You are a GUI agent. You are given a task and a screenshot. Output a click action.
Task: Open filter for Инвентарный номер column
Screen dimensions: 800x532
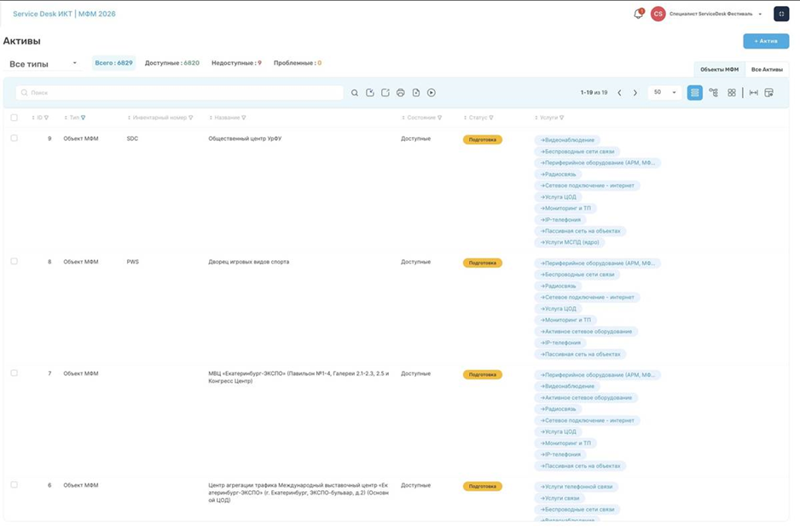point(191,118)
